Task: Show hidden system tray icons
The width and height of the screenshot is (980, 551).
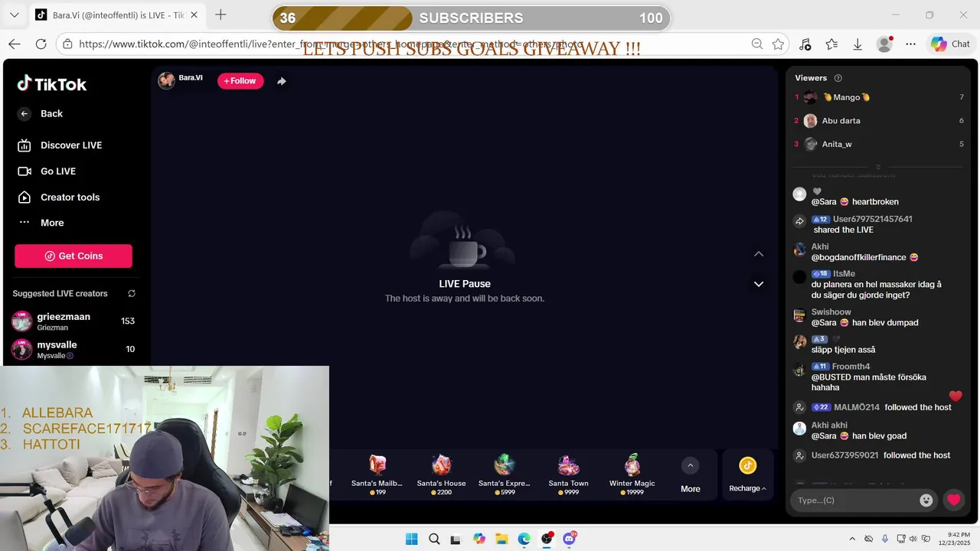Action: 853,539
